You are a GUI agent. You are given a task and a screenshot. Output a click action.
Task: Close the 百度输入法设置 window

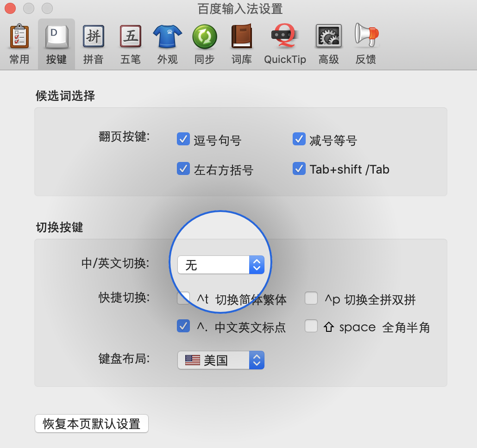pos(10,8)
